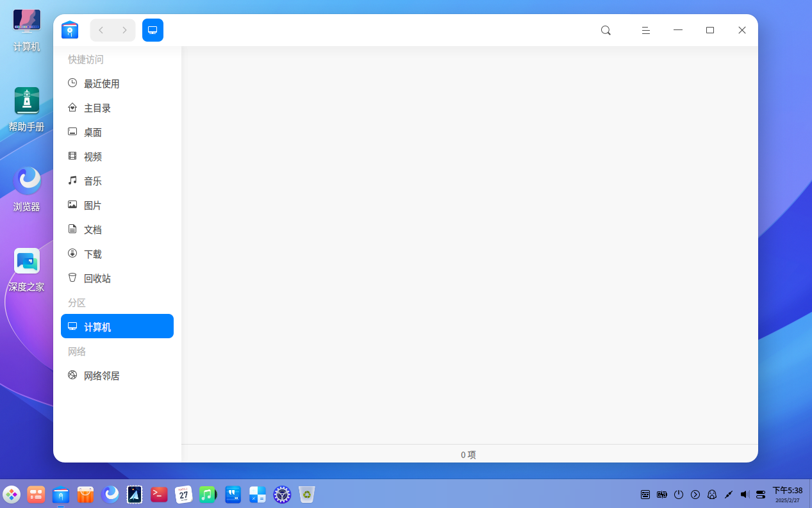Launch the browser from the dock
Viewport: 812px width, 508px height.
point(110,495)
